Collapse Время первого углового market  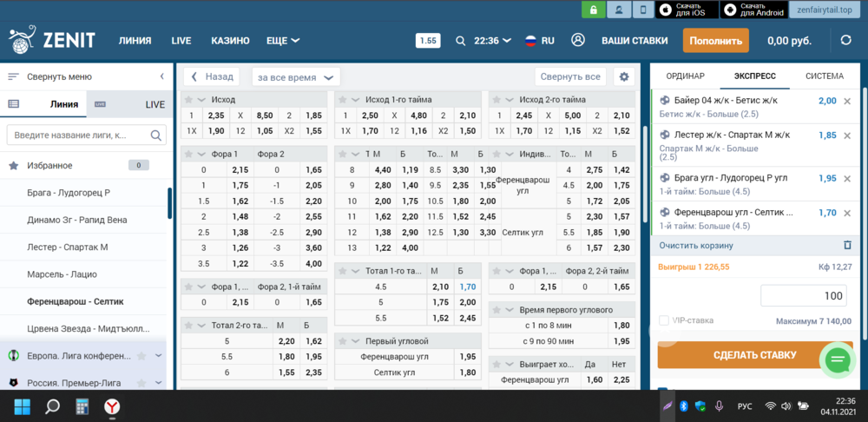click(509, 310)
